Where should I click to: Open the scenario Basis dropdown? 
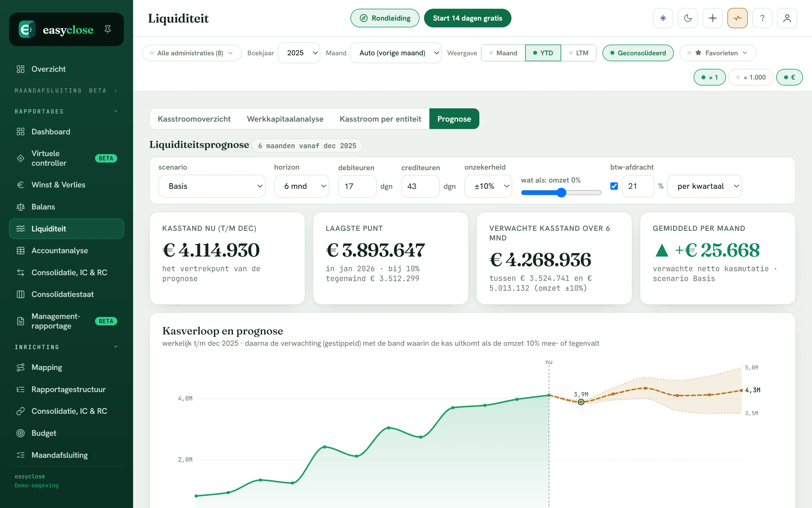click(212, 186)
